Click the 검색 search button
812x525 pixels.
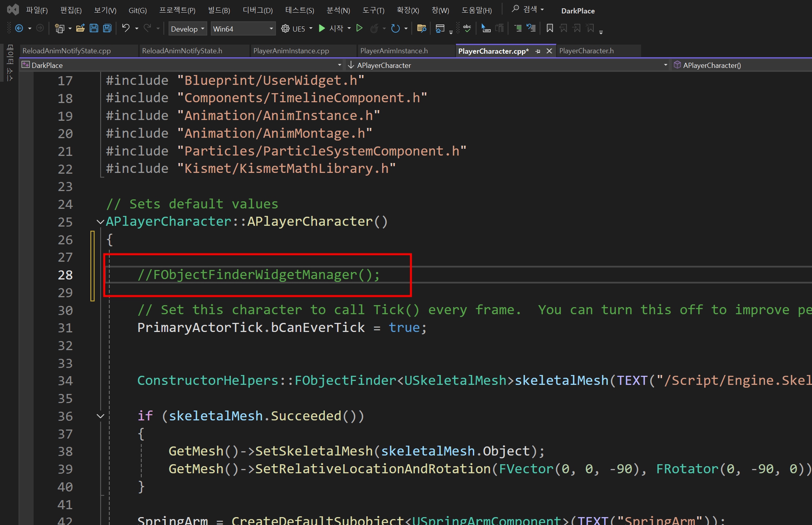click(x=527, y=9)
